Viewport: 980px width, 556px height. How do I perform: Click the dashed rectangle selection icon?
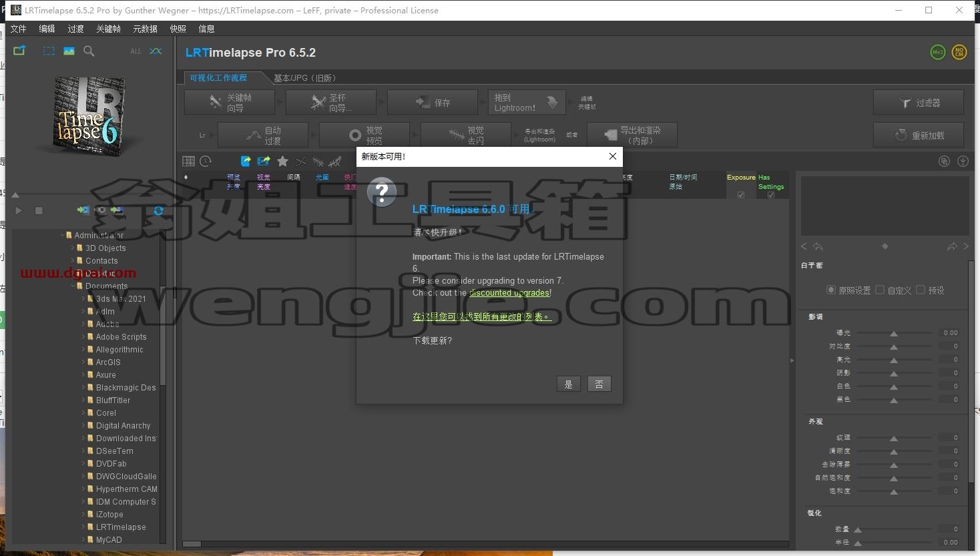[x=49, y=51]
